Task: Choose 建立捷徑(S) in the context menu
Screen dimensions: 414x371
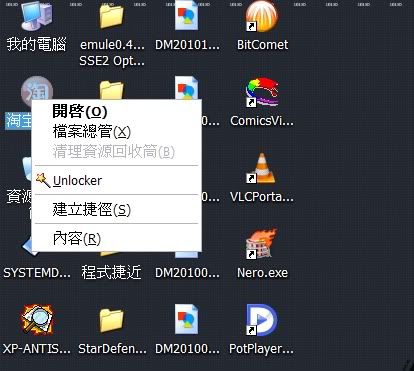Action: [x=117, y=209]
